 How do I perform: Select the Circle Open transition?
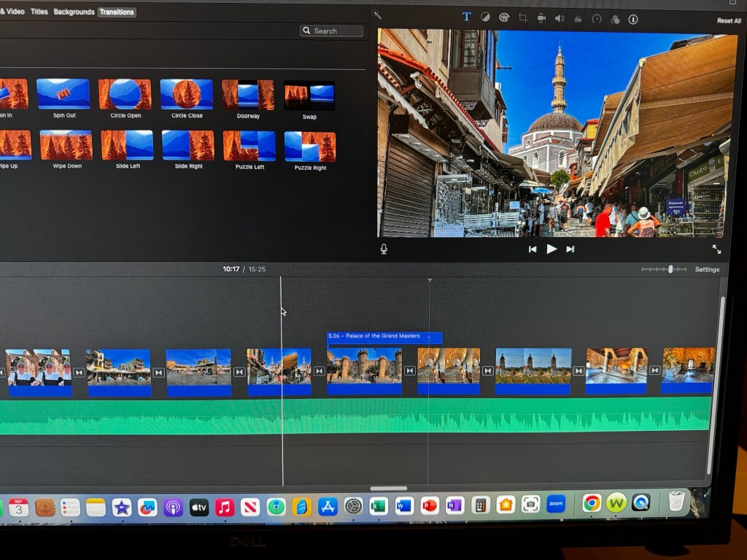[125, 95]
